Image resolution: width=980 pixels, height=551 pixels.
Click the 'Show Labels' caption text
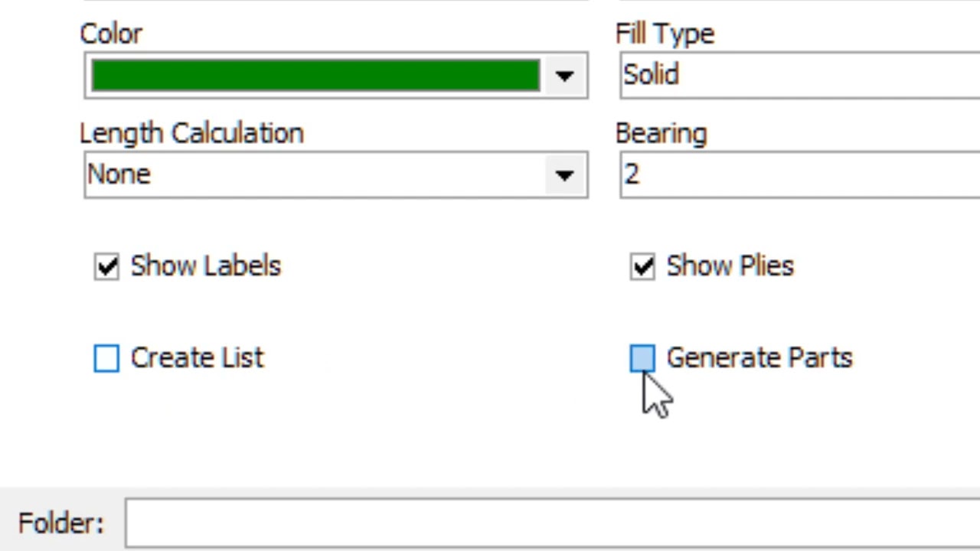(206, 266)
